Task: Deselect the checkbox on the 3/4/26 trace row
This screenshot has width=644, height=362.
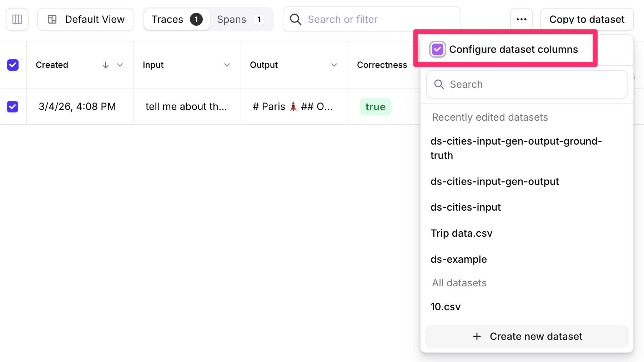Action: tap(13, 106)
